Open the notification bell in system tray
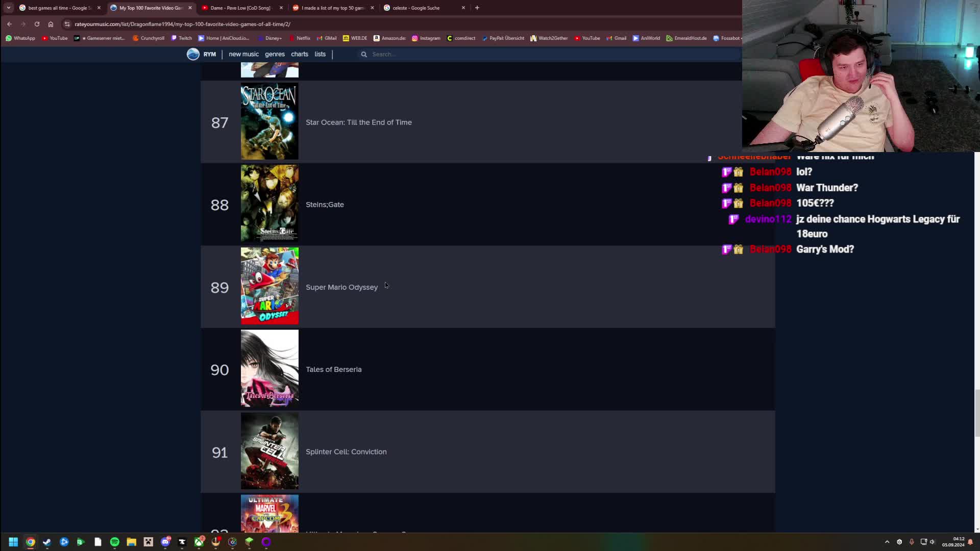The width and height of the screenshot is (980, 551). click(x=970, y=542)
